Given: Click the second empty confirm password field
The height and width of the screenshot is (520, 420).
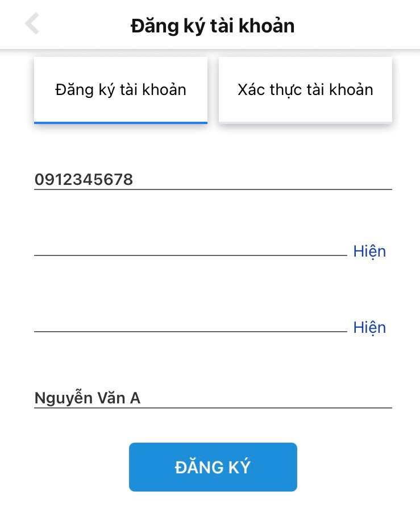Looking at the screenshot, I should coord(190,324).
